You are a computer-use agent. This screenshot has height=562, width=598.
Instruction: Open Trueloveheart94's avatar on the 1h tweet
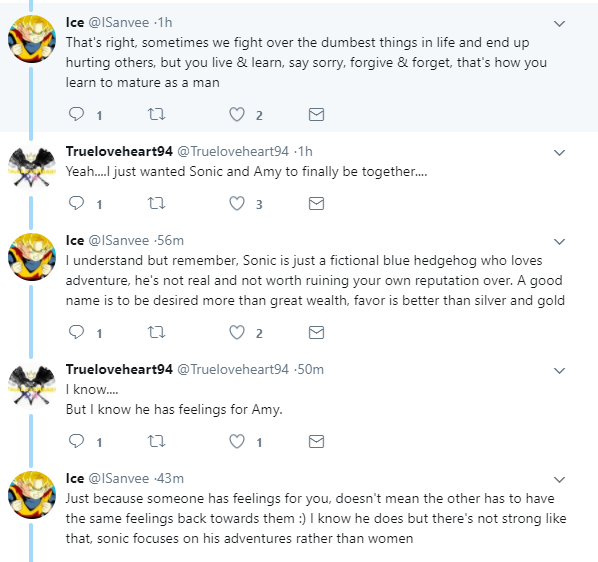pyautogui.click(x=32, y=168)
